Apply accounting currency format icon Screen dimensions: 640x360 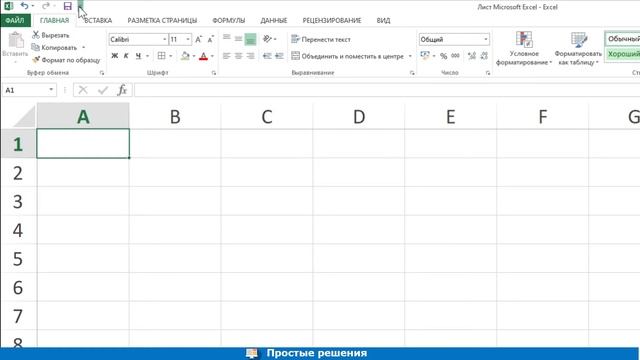click(425, 56)
